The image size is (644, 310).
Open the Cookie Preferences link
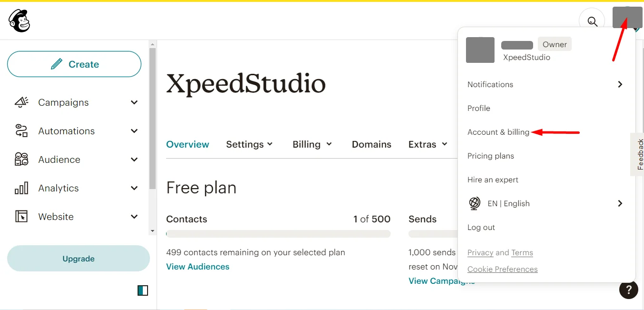coord(502,269)
